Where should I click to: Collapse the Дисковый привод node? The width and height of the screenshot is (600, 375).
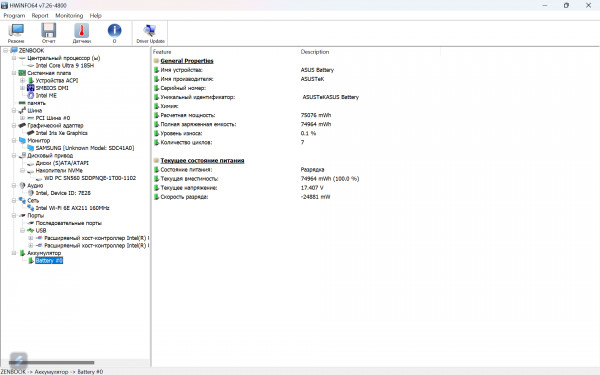pos(14,155)
